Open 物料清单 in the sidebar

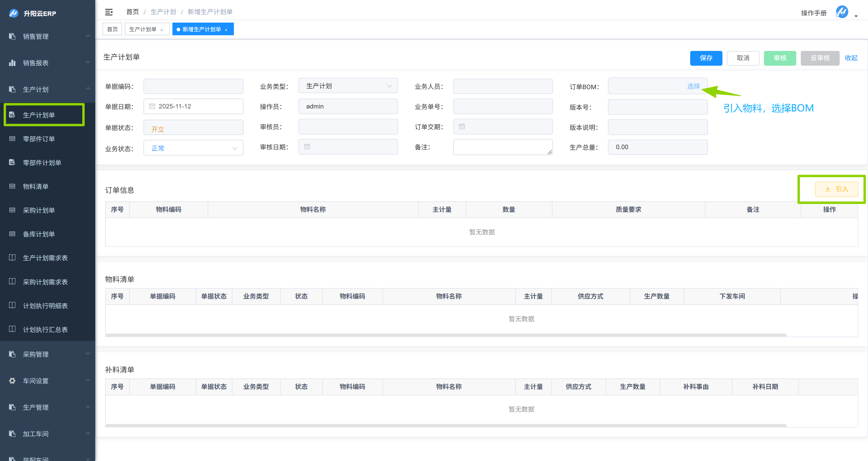tap(36, 186)
